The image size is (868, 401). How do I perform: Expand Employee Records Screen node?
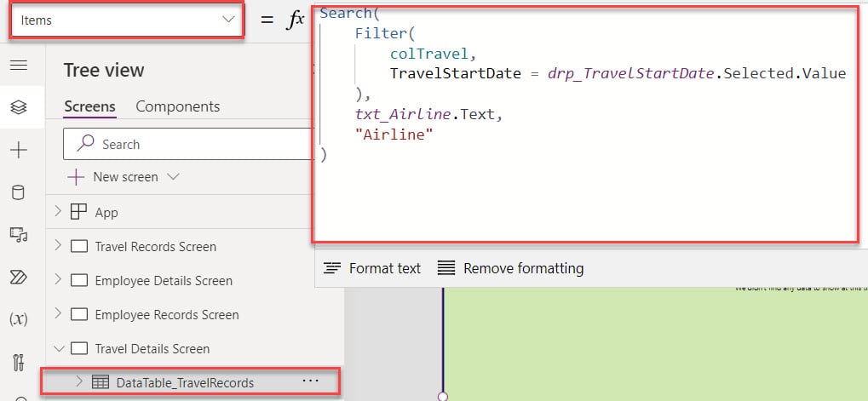pos(58,313)
